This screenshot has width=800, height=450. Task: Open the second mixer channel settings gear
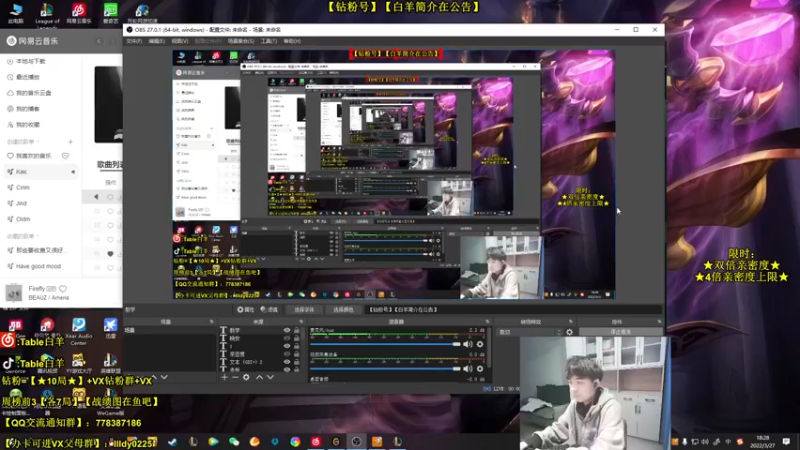point(480,368)
